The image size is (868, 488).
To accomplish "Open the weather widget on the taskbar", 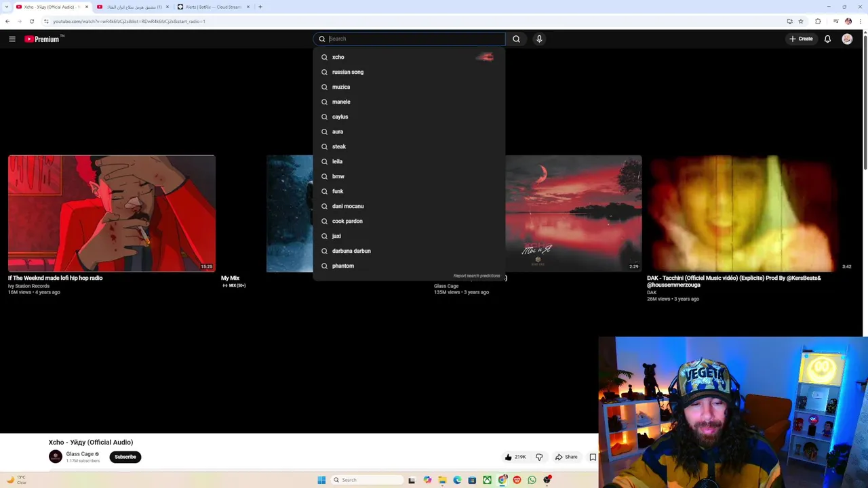I will tap(17, 480).
